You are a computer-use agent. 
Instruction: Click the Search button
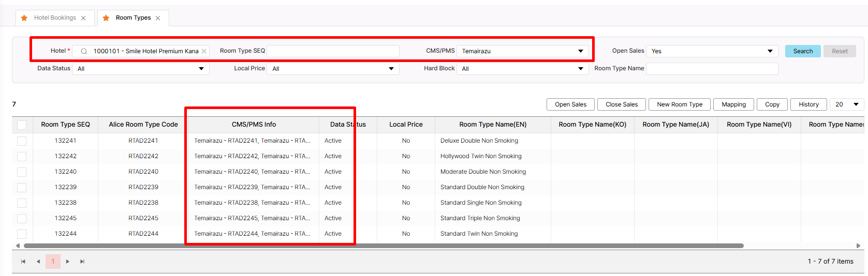point(802,51)
